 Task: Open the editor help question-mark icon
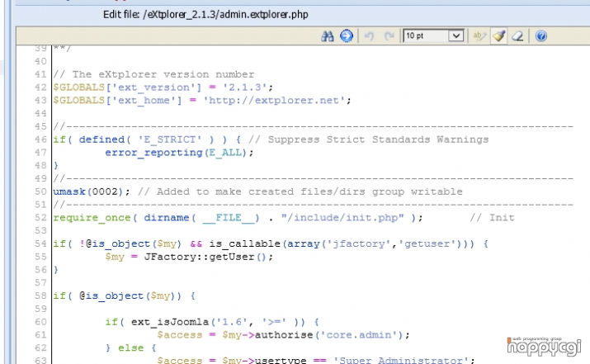click(x=540, y=36)
